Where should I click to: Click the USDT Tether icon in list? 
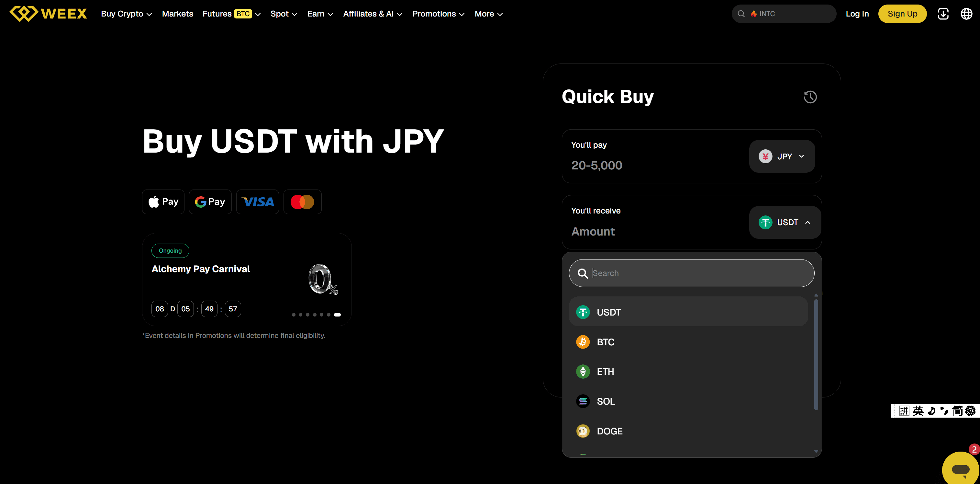coord(583,312)
